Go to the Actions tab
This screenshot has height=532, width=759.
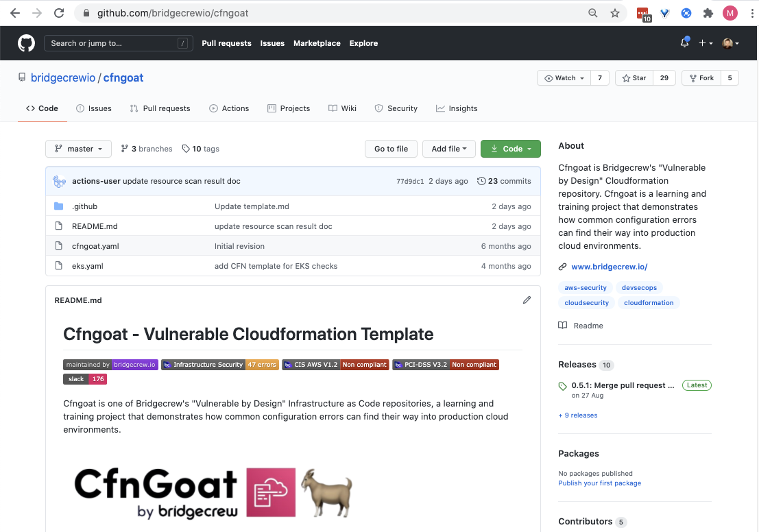point(229,108)
